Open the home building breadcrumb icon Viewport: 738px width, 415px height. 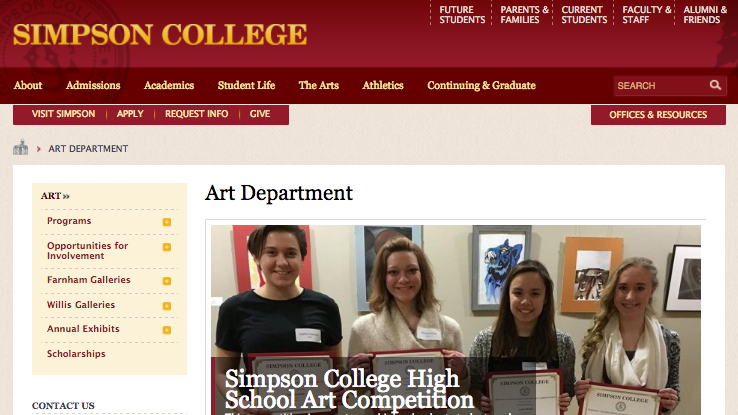21,148
